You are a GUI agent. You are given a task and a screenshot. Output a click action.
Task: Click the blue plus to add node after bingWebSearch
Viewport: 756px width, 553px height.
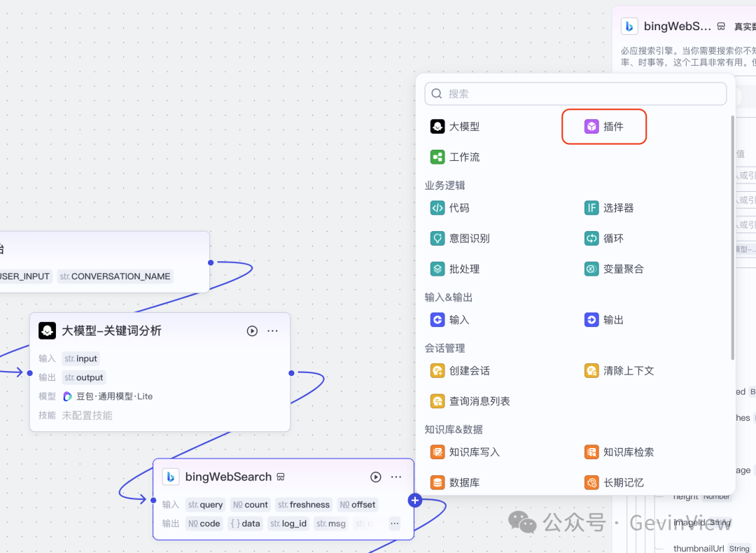click(415, 500)
